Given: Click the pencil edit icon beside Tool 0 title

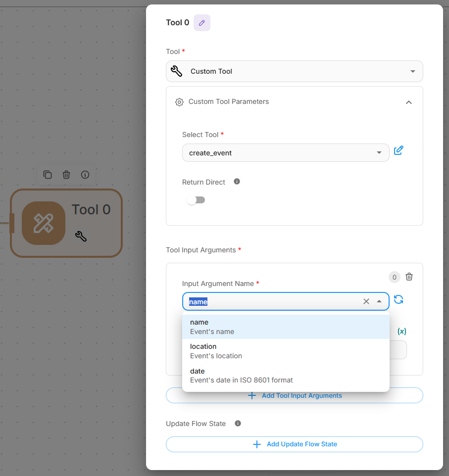Looking at the screenshot, I should (201, 23).
